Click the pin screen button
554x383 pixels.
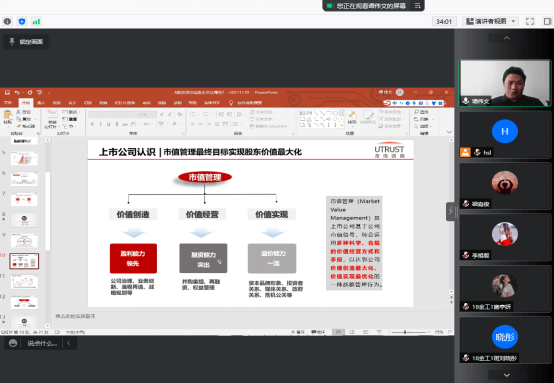tap(26, 42)
